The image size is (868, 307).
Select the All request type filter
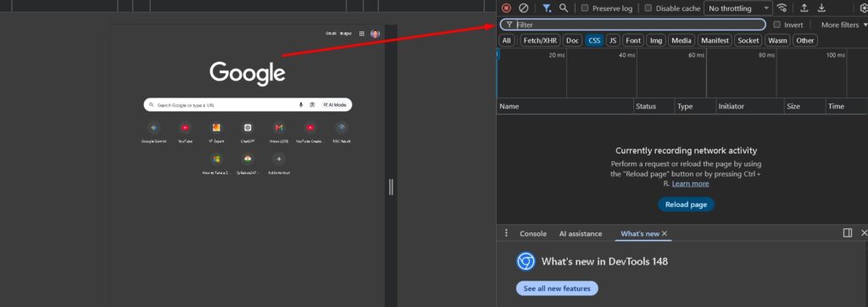[507, 41]
